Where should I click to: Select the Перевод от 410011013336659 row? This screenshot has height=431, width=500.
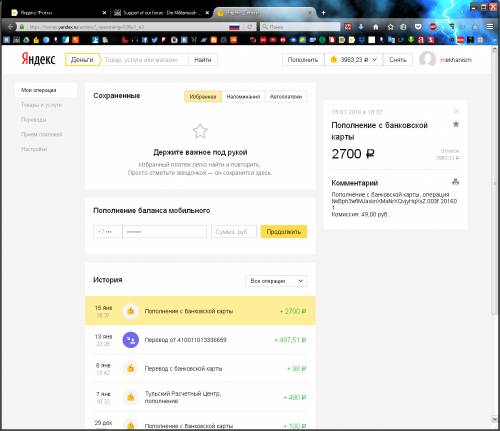200,340
